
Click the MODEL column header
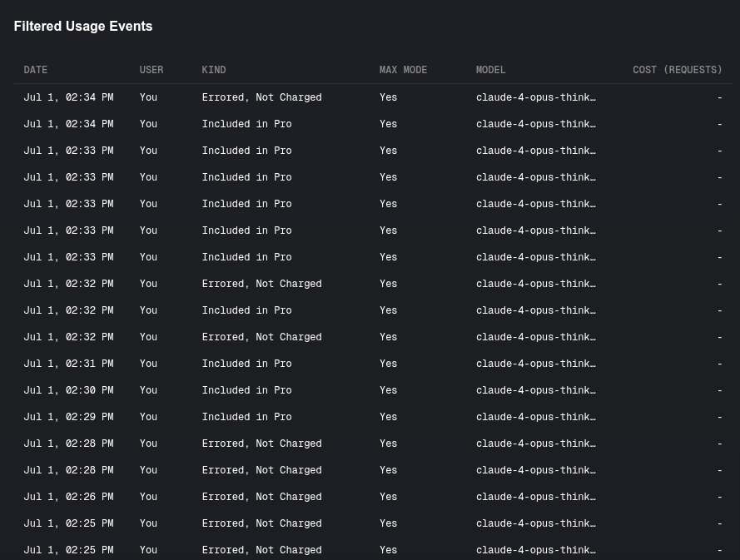pos(491,70)
